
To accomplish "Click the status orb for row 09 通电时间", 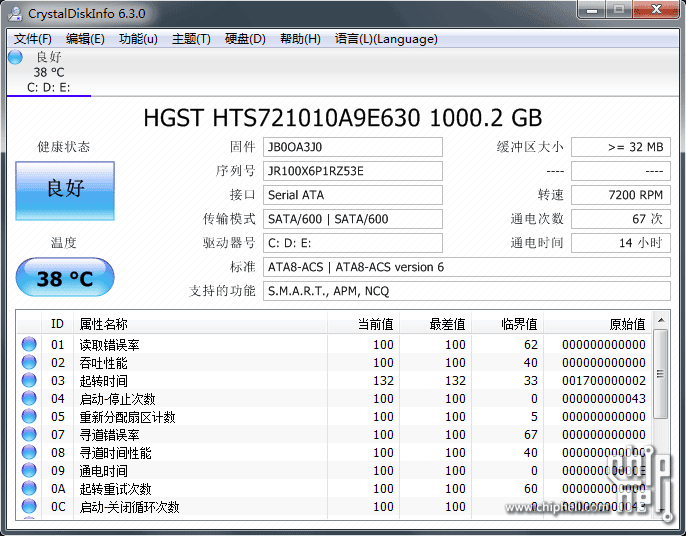I will coord(29,470).
